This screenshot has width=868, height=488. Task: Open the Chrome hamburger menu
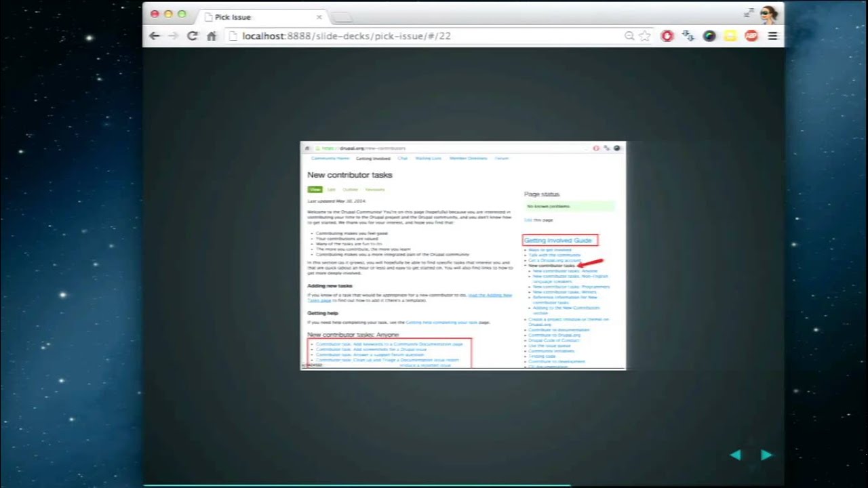772,36
